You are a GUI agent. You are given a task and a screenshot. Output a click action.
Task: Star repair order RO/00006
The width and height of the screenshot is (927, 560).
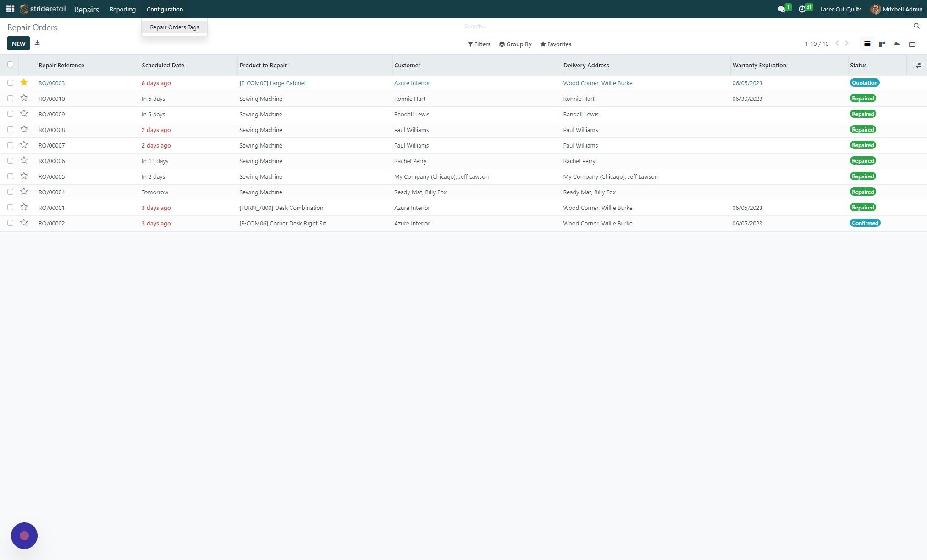(x=24, y=160)
